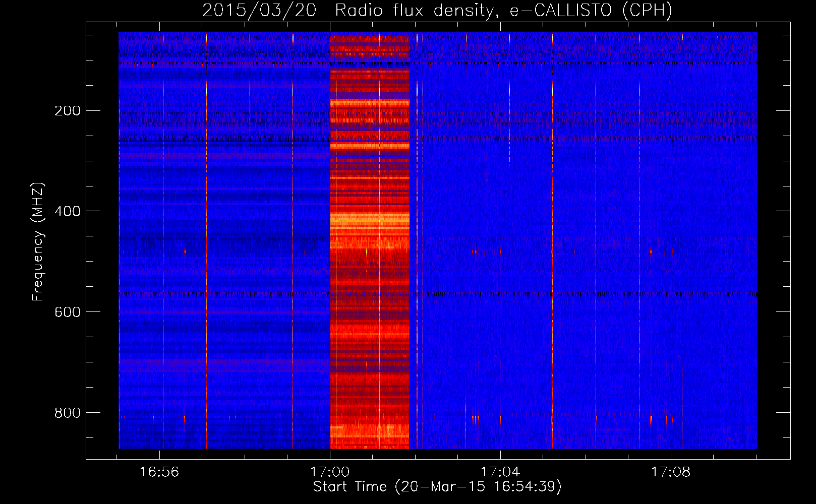
Task: Click the 'Start Time (20-Mar-15 16:54:39)' axis label
Action: coord(437,487)
